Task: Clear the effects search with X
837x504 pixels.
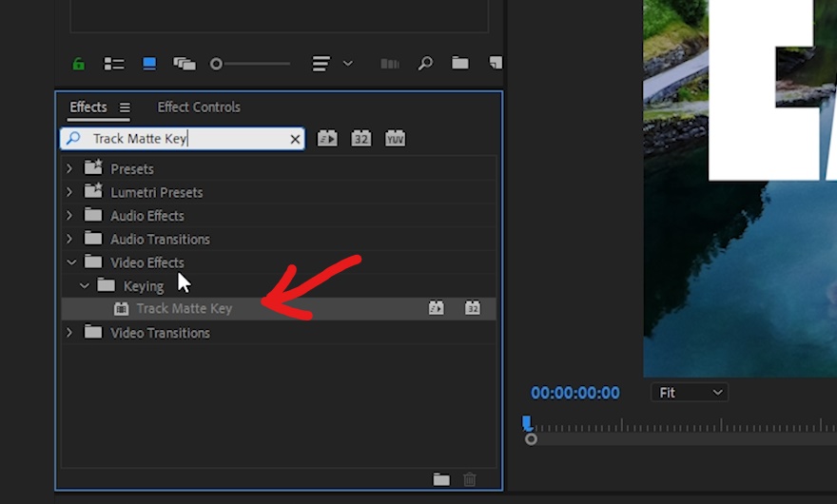Action: (295, 140)
